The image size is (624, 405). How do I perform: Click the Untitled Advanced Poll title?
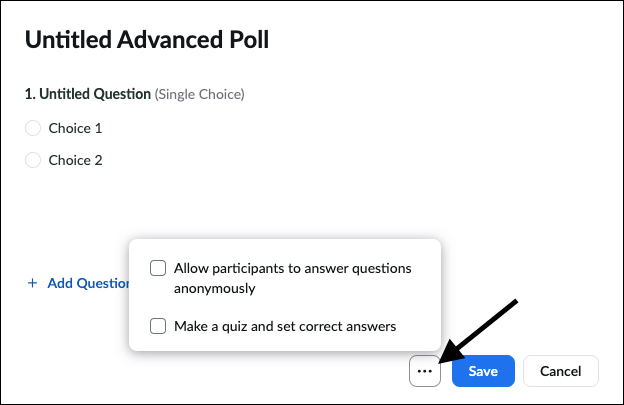146,40
